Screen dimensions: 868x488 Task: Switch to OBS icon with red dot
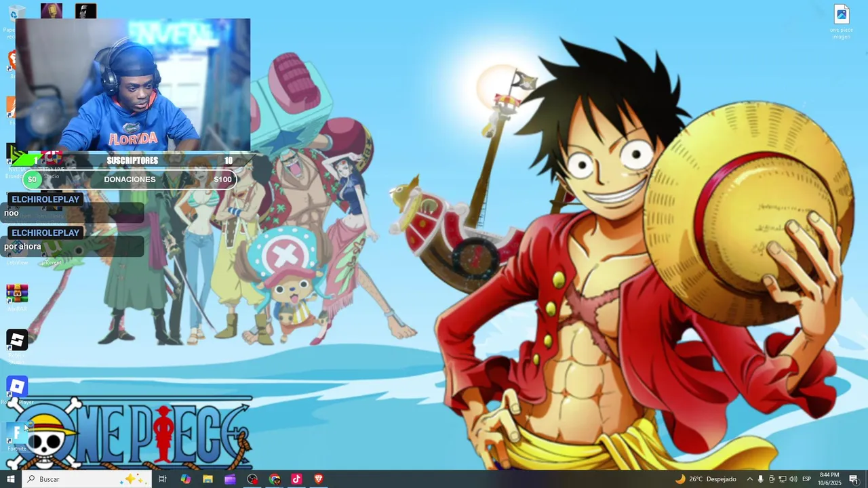coord(252,479)
